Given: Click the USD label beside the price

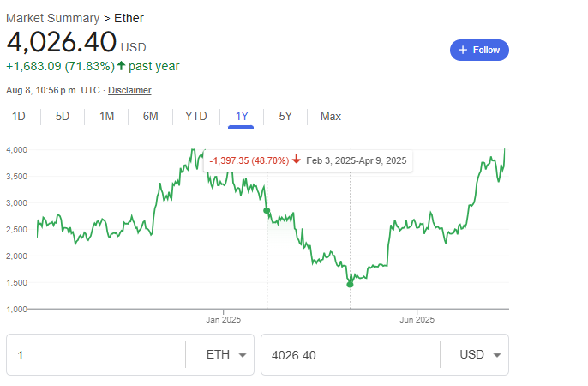Looking at the screenshot, I should (x=133, y=47).
